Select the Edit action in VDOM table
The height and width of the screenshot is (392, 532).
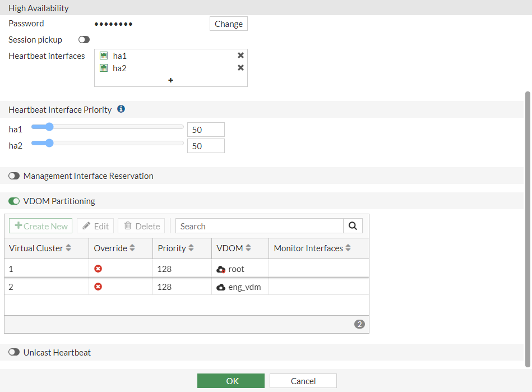[x=95, y=225]
